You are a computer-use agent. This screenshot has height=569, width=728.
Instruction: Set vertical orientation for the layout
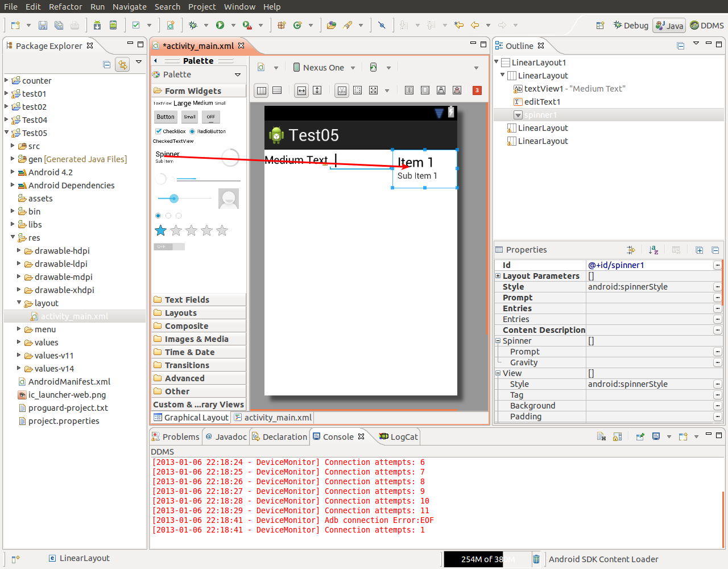[277, 90]
